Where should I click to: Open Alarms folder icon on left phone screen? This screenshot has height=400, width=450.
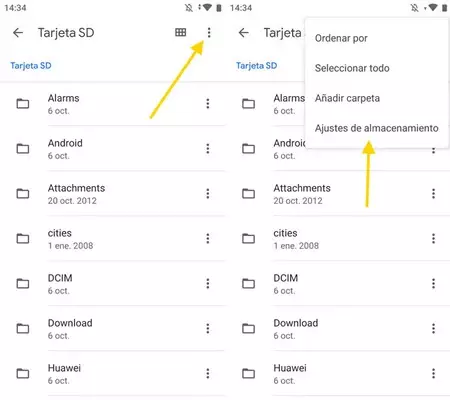23,104
